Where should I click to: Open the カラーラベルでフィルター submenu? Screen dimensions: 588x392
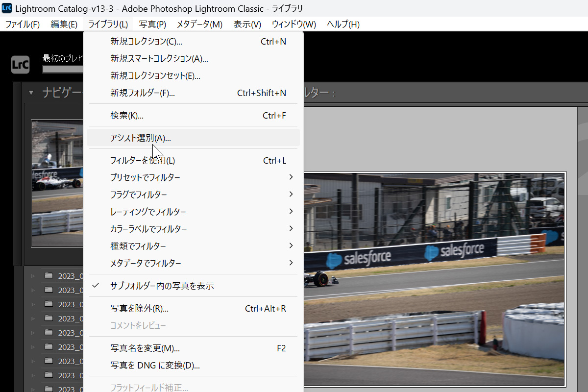click(148, 229)
